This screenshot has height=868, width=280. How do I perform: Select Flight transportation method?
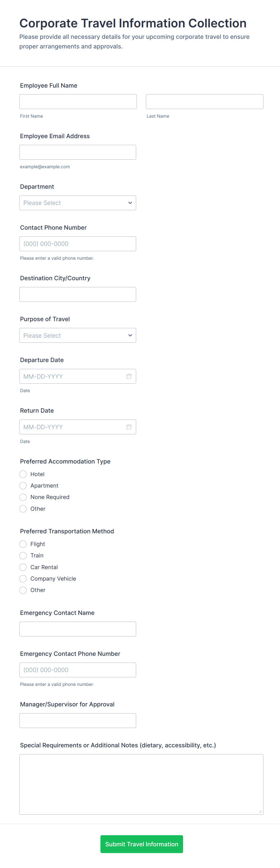pyautogui.click(x=23, y=544)
